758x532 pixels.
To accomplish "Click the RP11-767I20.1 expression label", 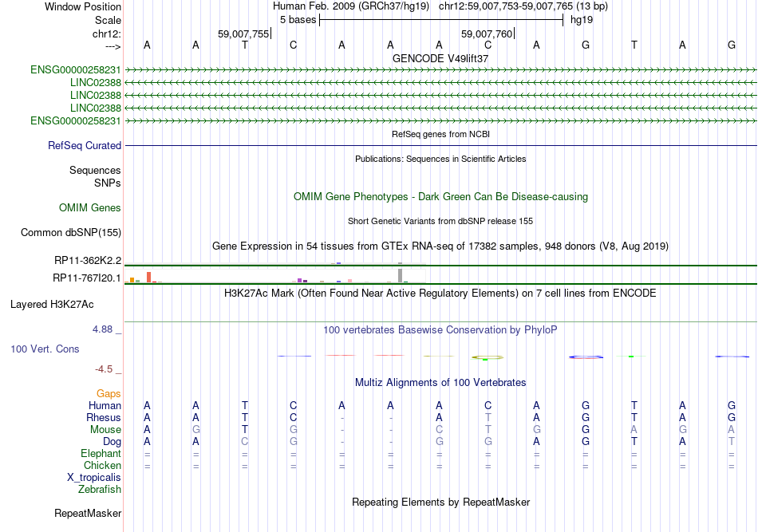I will point(86,278).
